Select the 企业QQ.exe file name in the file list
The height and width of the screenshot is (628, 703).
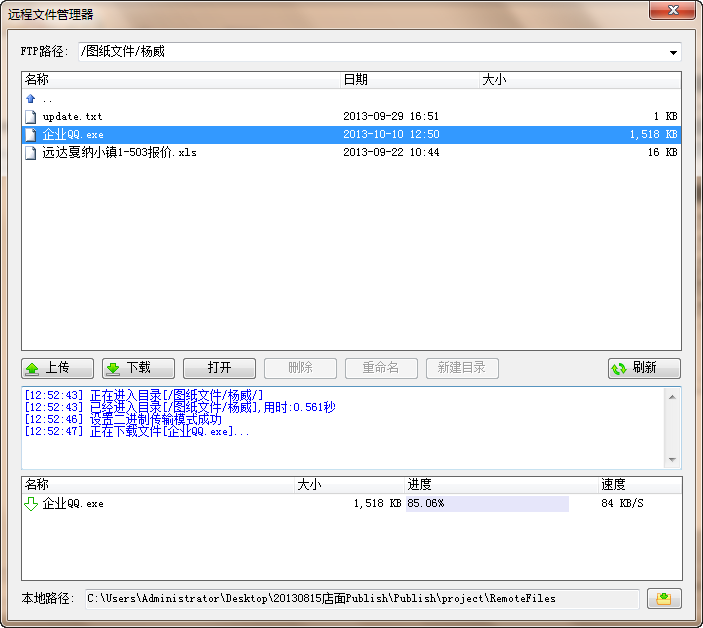73,134
